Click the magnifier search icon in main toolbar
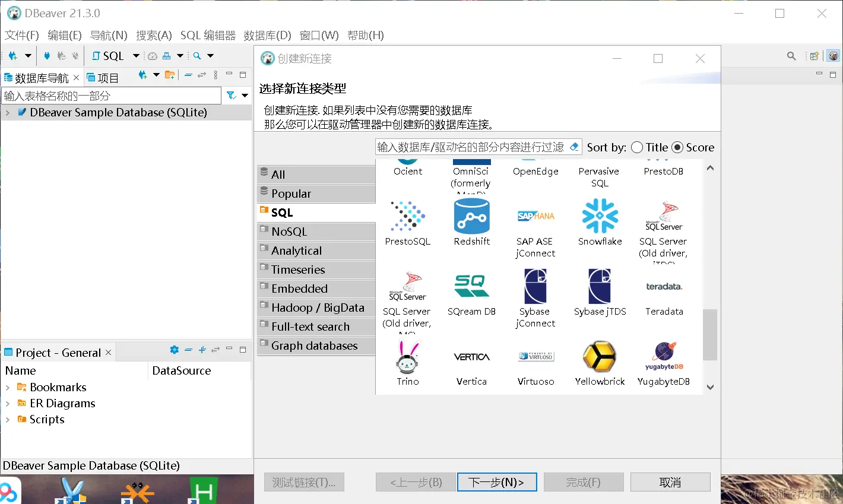 click(197, 56)
